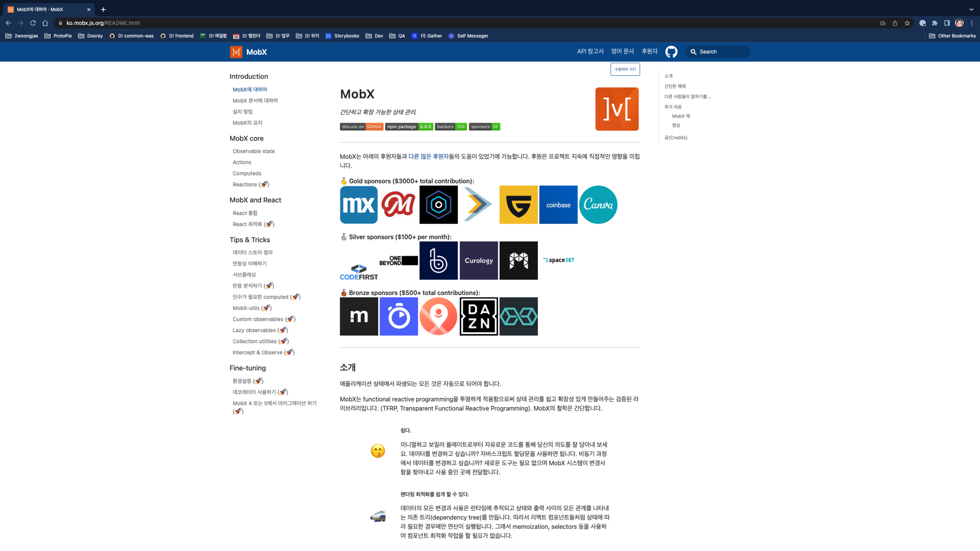Screen dimensions: 980x551
Task: Go to 후원자 nav item
Action: (x=649, y=51)
